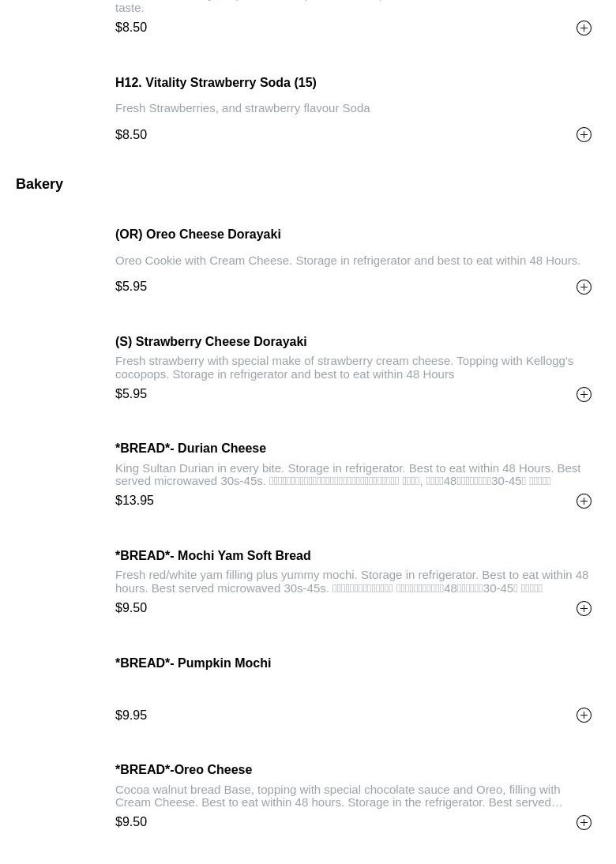The width and height of the screenshot is (616, 864).
Task: Add Pumpkin Mochi bread via plus icon
Action: [584, 716]
